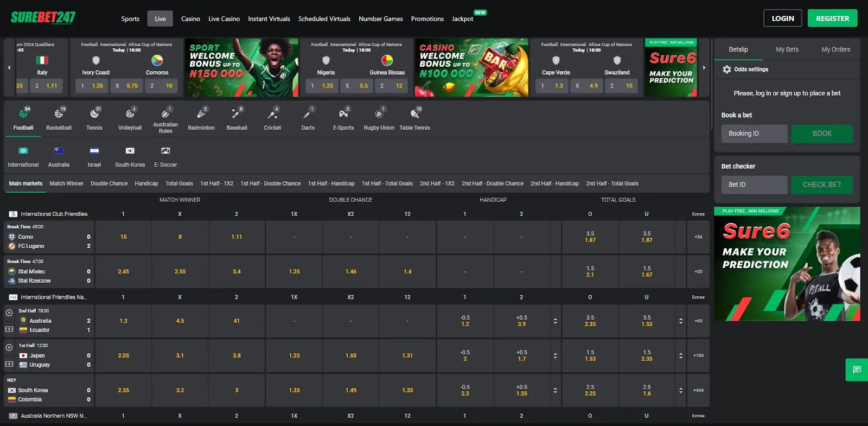Open live stream for Australia vs Ecuador
The height and width of the screenshot is (426, 868).
[x=9, y=313]
